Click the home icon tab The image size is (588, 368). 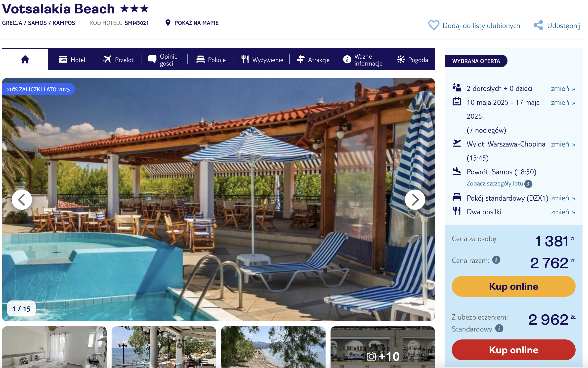click(25, 59)
